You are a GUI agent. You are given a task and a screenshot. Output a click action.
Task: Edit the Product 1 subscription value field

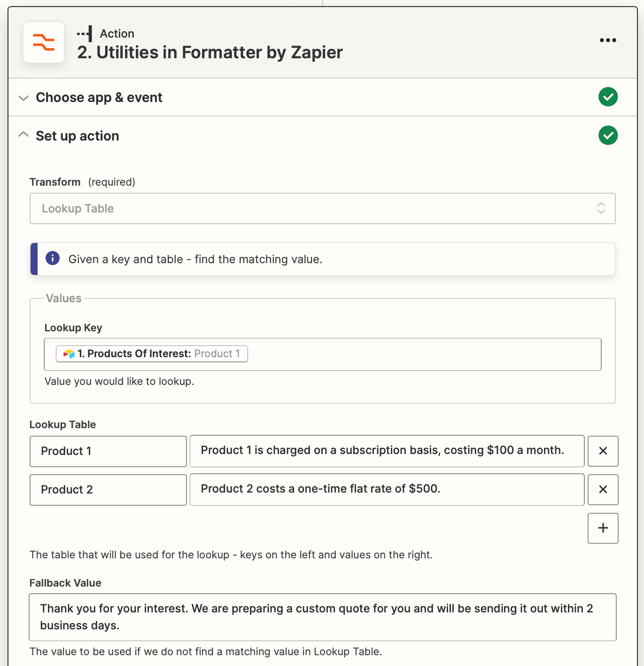coord(387,451)
